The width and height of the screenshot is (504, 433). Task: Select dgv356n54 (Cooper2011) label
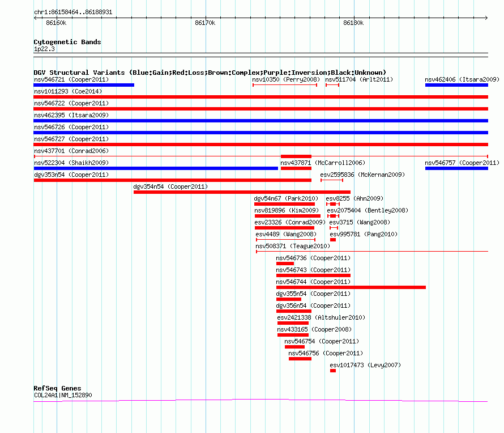coord(313,305)
